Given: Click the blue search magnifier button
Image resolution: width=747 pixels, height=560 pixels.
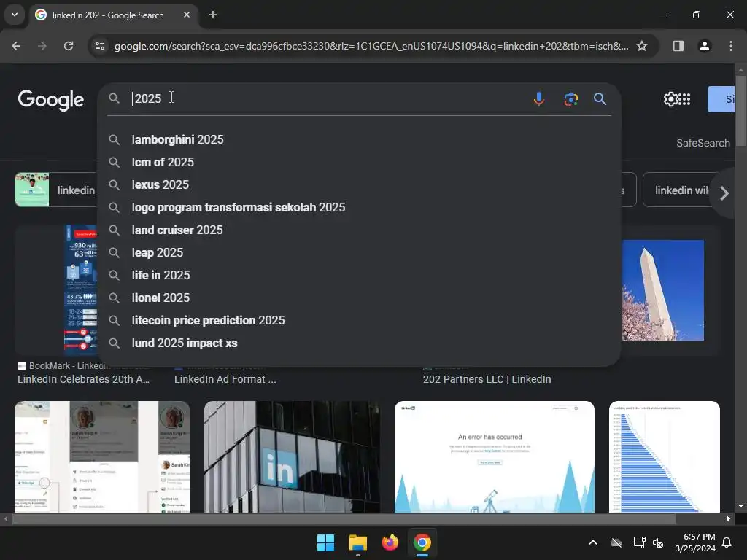Looking at the screenshot, I should 600,99.
